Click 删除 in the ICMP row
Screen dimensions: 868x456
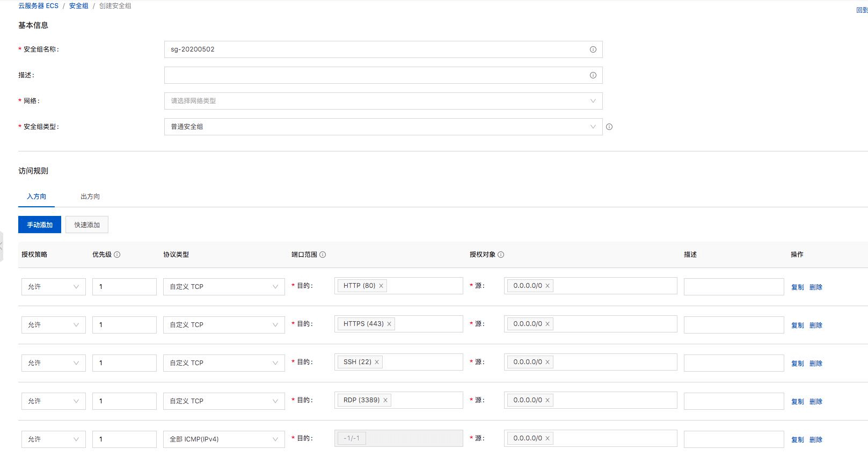click(816, 440)
